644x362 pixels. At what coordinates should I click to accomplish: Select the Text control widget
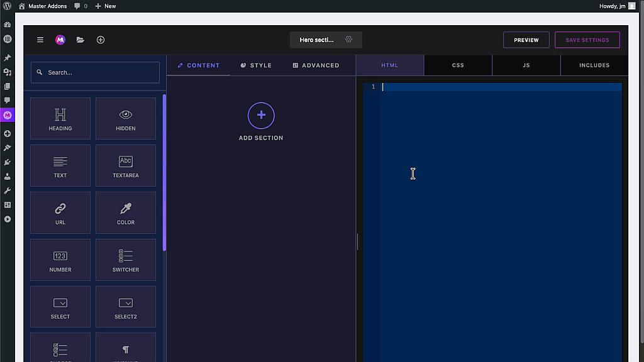click(x=60, y=166)
